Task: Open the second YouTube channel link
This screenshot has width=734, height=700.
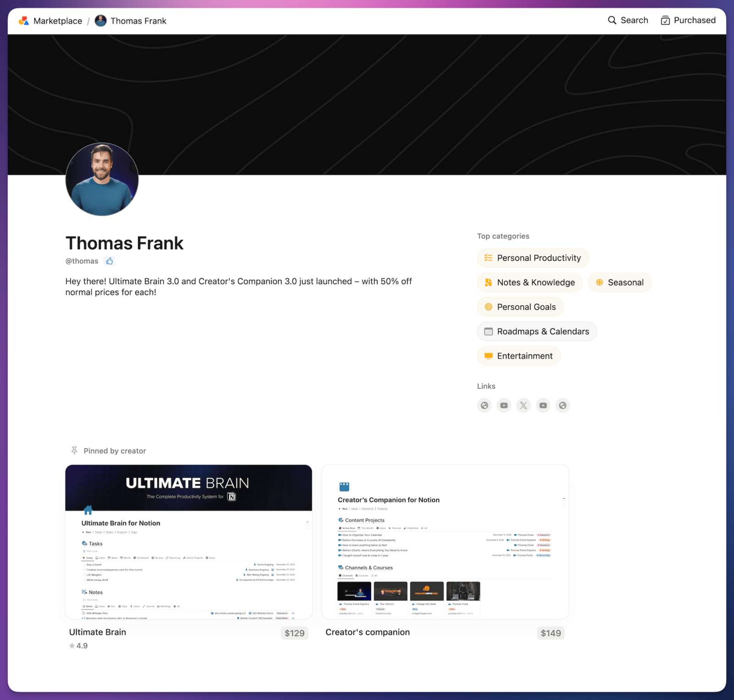Action: pyautogui.click(x=543, y=405)
